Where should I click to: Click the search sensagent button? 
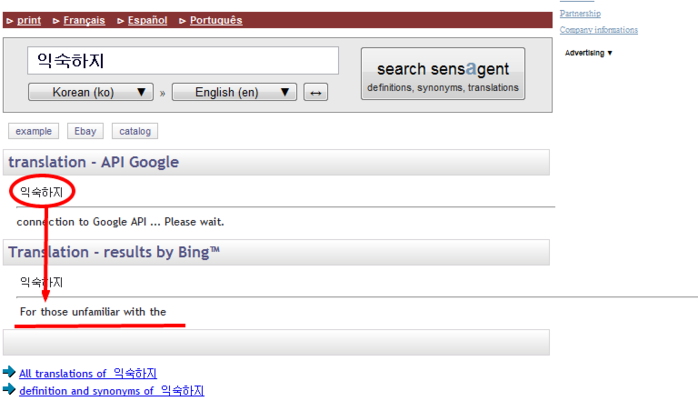443,74
